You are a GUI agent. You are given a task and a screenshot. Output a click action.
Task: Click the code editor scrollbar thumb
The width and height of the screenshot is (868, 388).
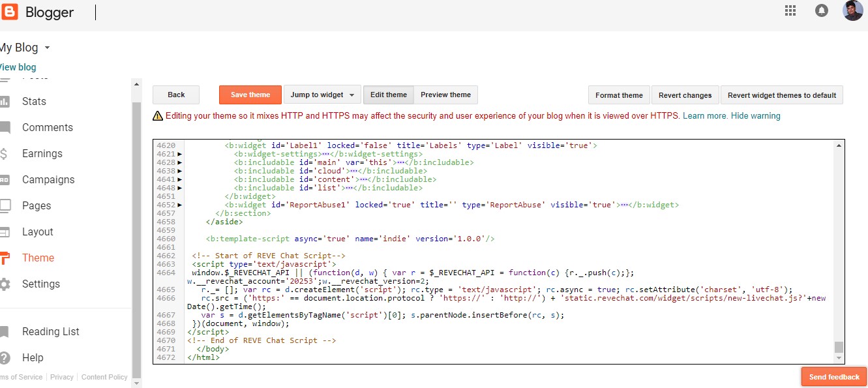pyautogui.click(x=839, y=347)
